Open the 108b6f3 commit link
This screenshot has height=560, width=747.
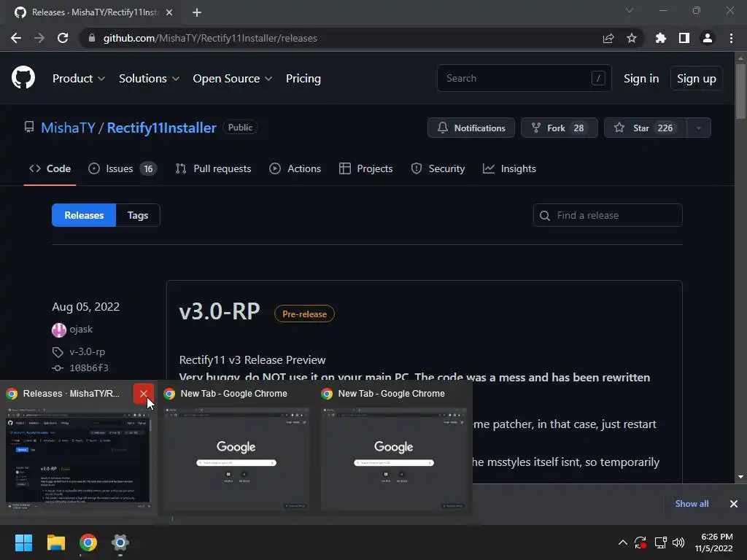(88, 367)
